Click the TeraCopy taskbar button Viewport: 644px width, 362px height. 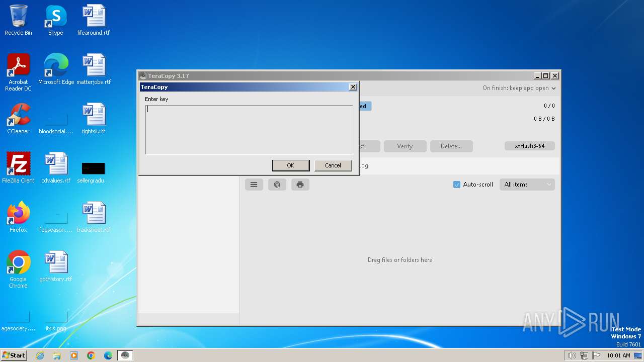pos(125,355)
